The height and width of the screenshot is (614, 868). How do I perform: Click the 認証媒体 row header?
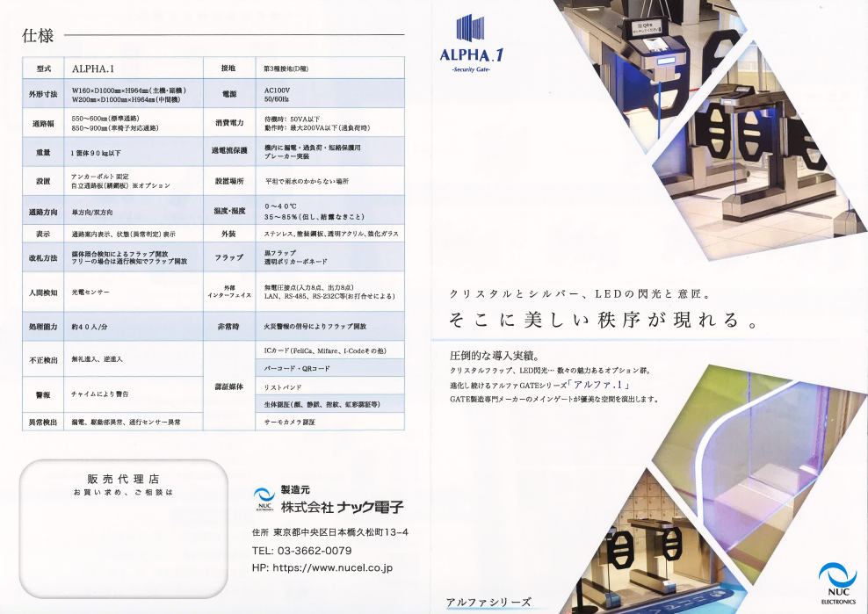[x=228, y=386]
